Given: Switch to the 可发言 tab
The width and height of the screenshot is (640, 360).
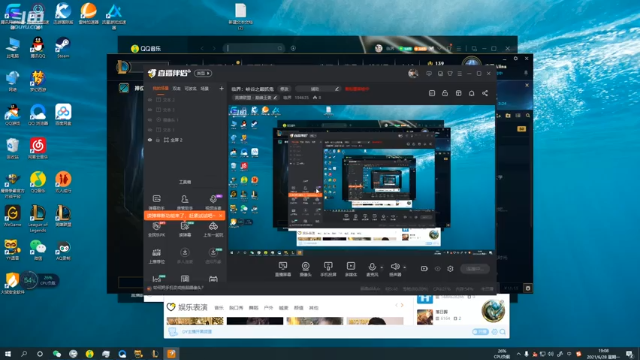Looking at the screenshot, I should click(x=190, y=88).
